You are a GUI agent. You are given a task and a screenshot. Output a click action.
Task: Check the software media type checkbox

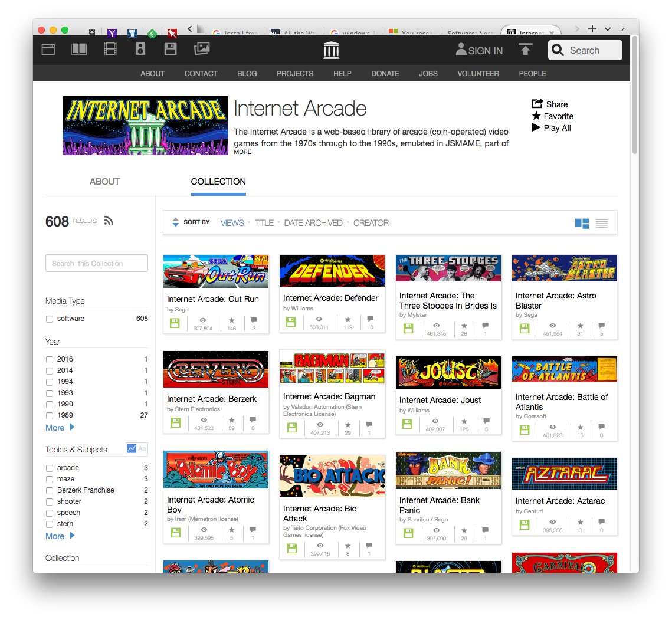[x=50, y=319]
